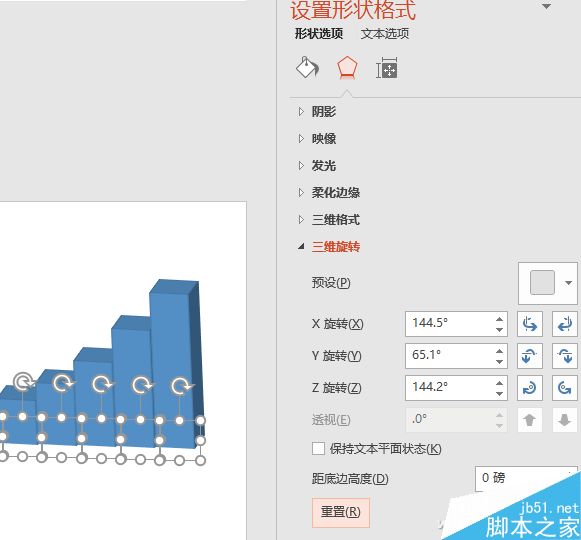Click the Z rotation counter-clockwise icon
581x540 pixels.
pos(564,388)
